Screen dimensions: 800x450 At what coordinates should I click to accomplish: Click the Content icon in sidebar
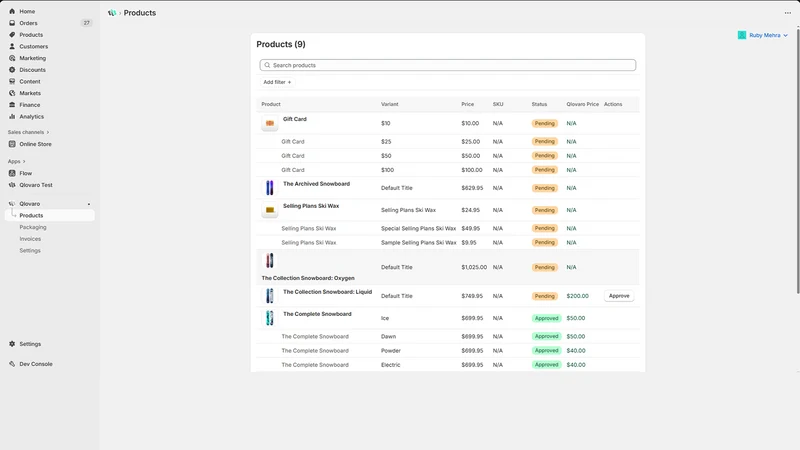tap(12, 82)
